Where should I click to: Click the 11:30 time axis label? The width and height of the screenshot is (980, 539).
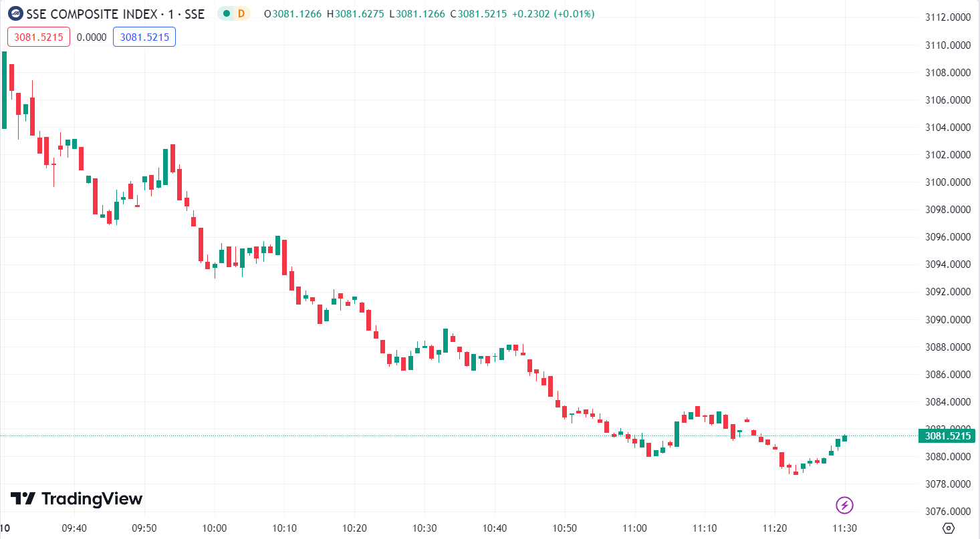coord(845,528)
